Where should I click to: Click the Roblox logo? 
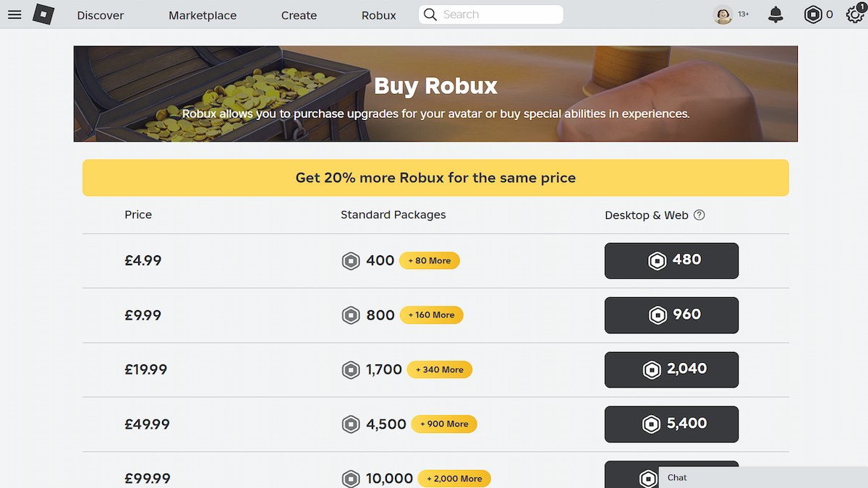click(42, 14)
